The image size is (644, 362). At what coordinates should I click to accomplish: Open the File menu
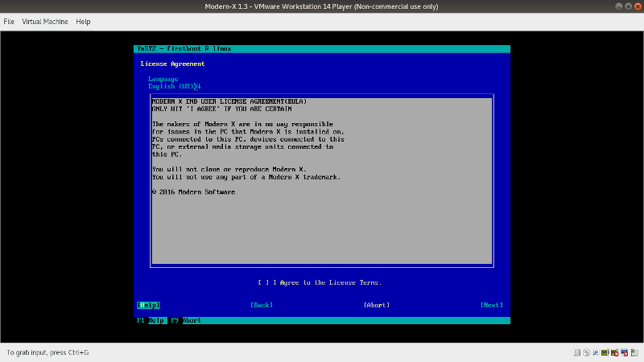click(x=9, y=22)
